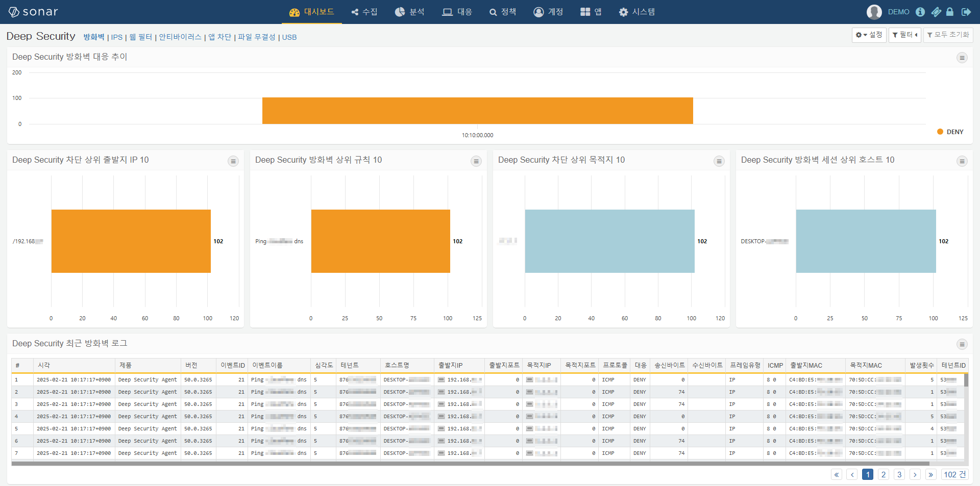Sort by the 시각 column header
The image size is (980, 486).
click(x=74, y=365)
